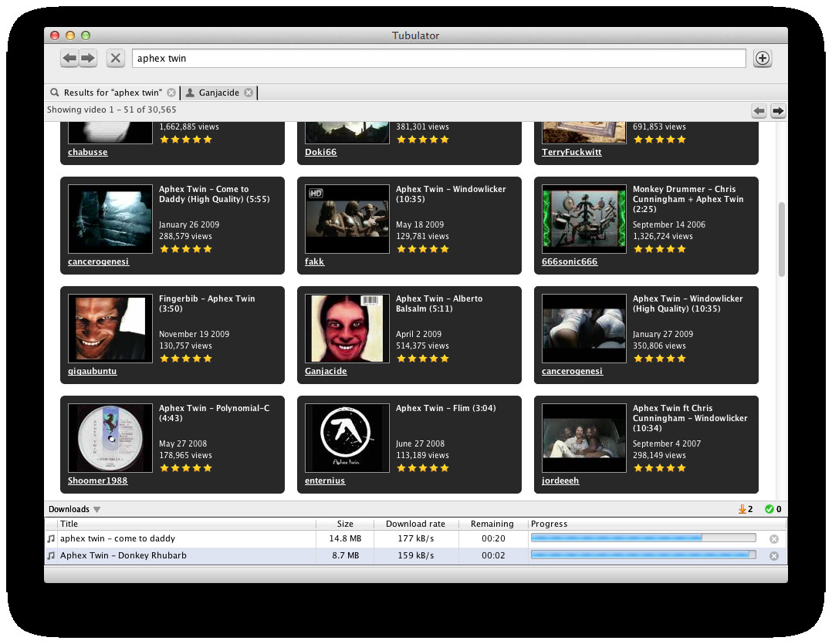The width and height of the screenshot is (832, 644).
Task: Collapse the Downloads panel triangle
Action: 96,509
